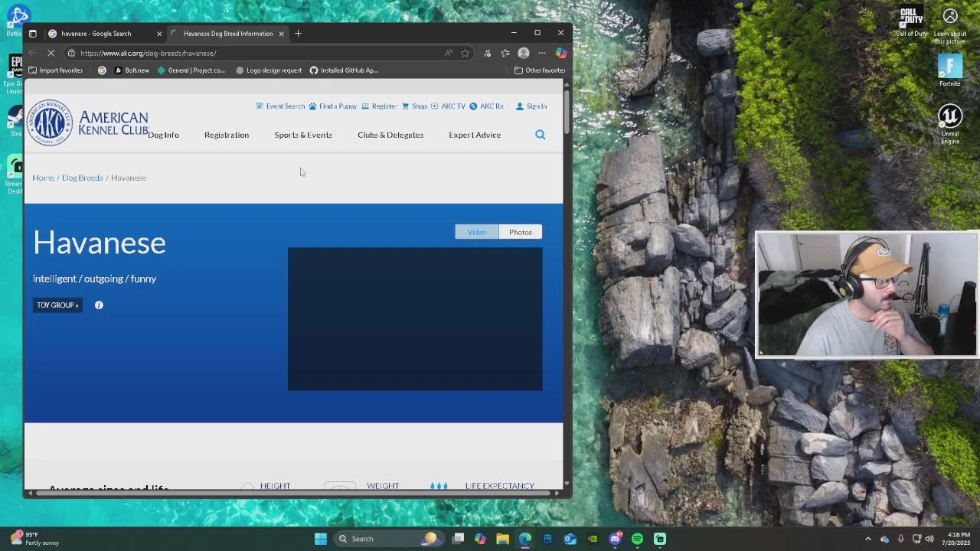Expand the Dog Info navigation menu

163,135
